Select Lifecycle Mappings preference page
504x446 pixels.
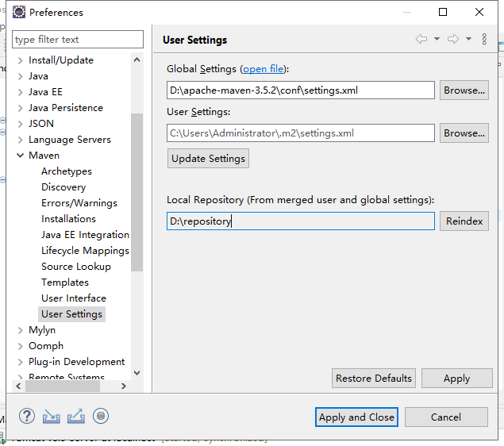pos(85,251)
